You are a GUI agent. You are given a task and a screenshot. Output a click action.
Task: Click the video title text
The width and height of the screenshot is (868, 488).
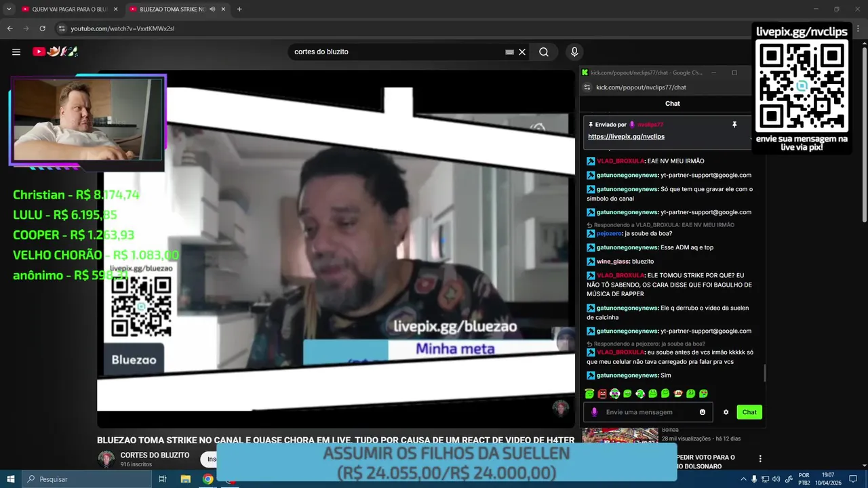(x=336, y=440)
